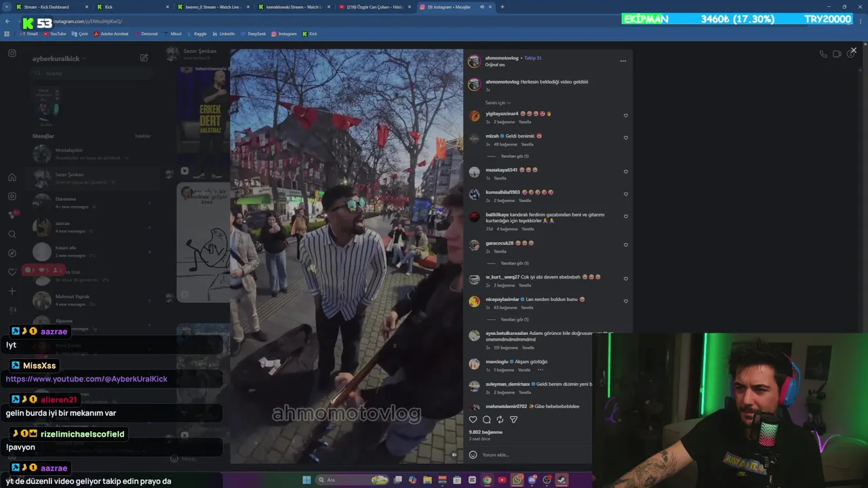Image resolution: width=868 pixels, height=488 pixels.
Task: Open the emoji picker beside the comment field
Action: coord(473,455)
